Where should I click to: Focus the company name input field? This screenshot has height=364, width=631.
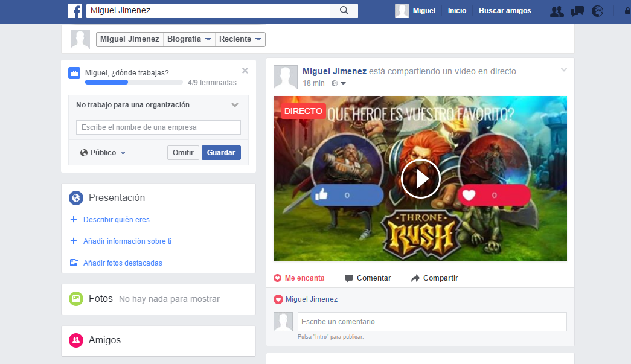(x=159, y=127)
